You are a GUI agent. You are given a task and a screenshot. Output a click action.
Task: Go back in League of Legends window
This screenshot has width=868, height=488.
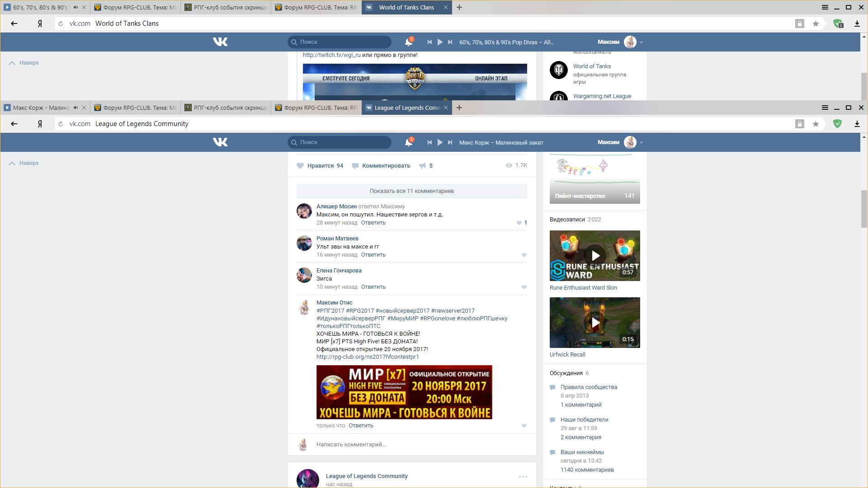tap(14, 124)
